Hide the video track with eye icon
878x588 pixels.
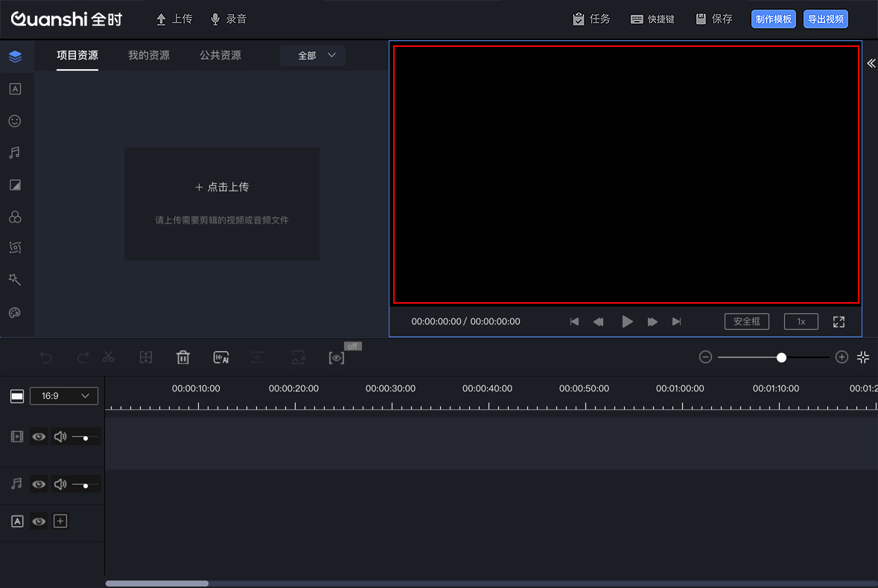(39, 437)
